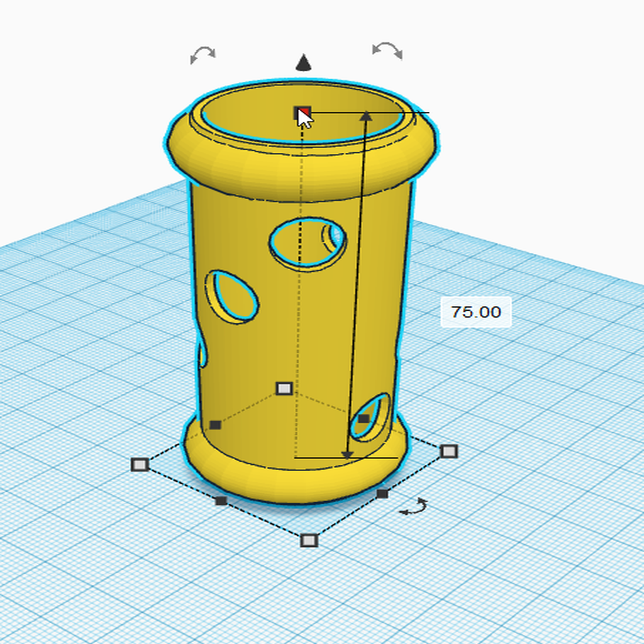Click the red height handle at the object's top
644x644 pixels.
(303, 113)
